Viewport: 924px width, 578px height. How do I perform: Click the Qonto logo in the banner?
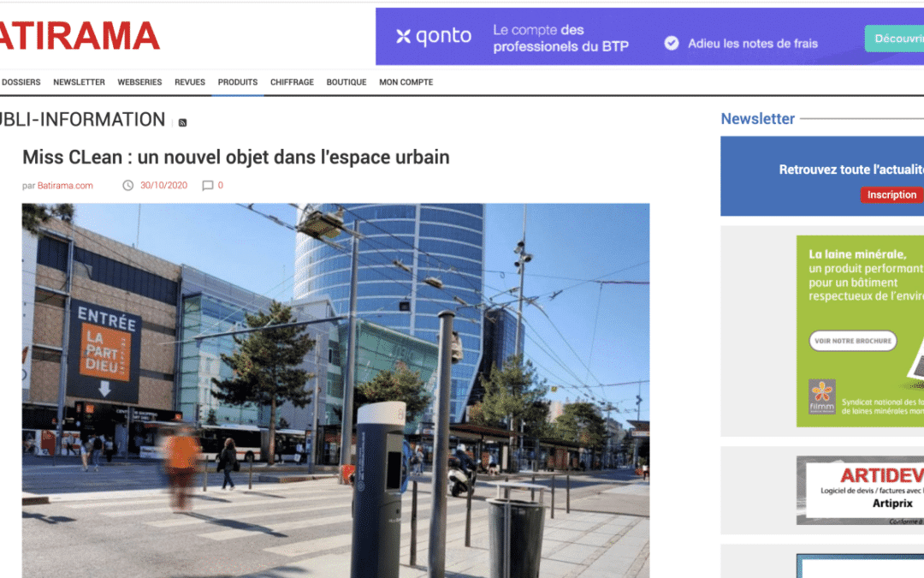[x=434, y=36]
